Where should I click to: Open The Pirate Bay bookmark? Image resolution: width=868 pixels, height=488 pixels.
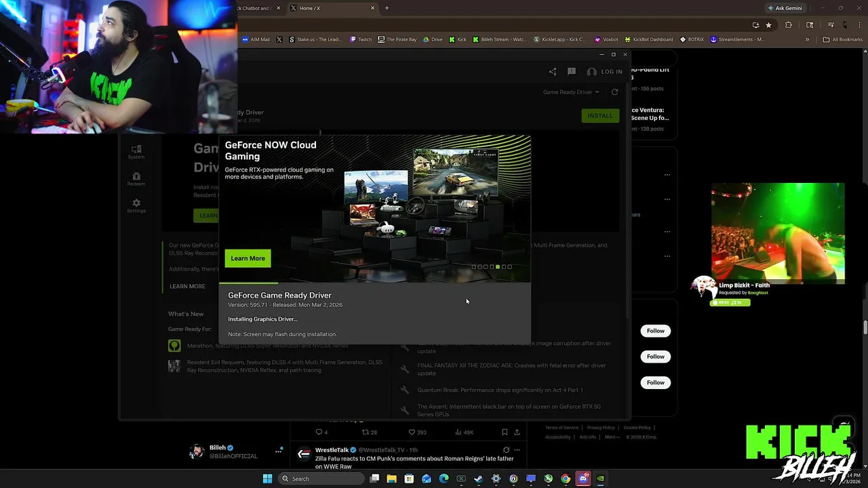397,39
